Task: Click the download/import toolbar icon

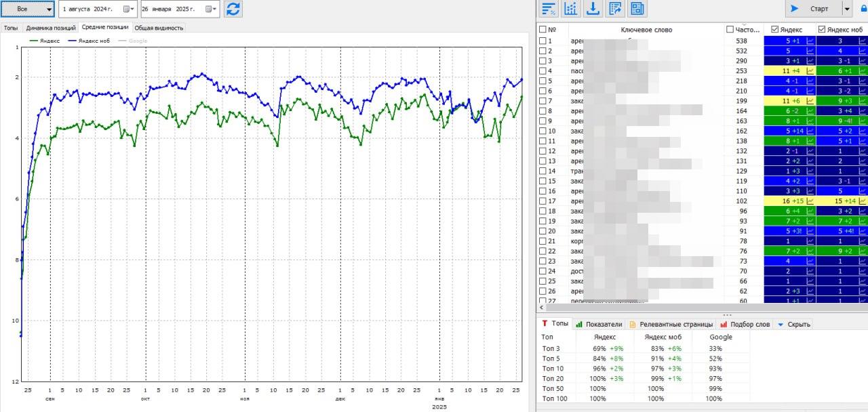Action: point(593,9)
